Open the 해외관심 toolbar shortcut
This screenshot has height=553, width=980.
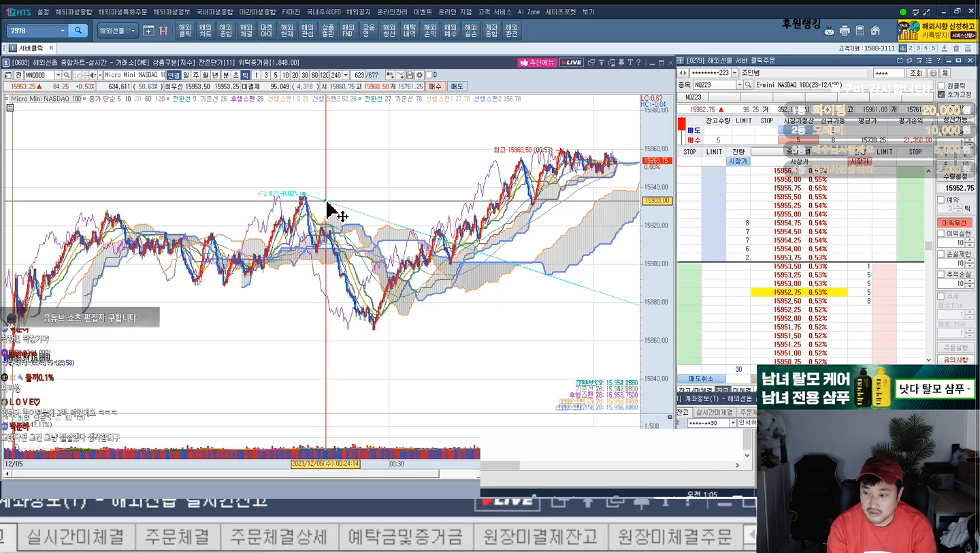308,31
